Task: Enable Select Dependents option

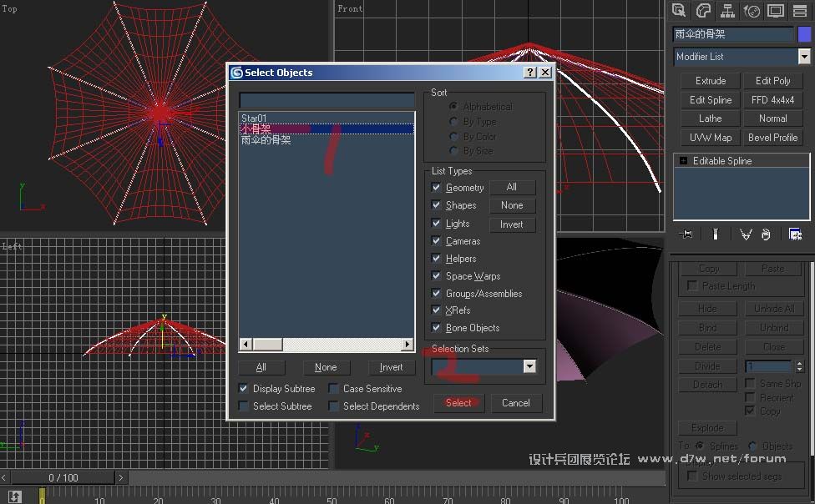Action: pyautogui.click(x=333, y=406)
